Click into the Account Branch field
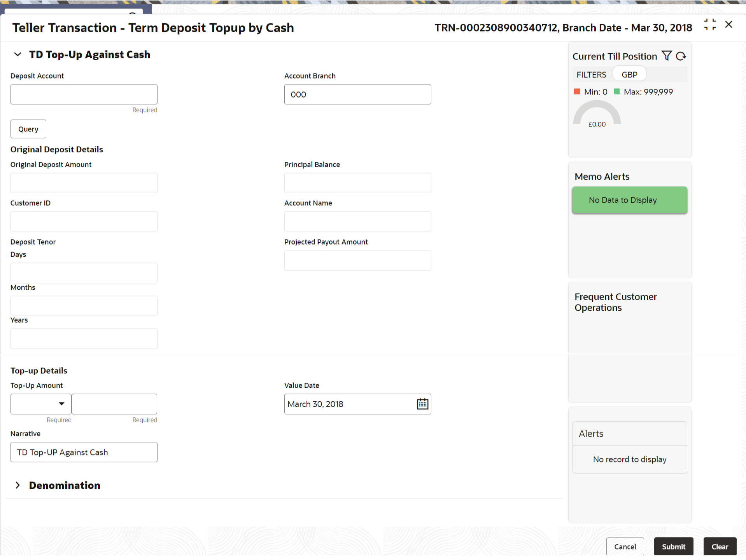The image size is (746, 560). [x=357, y=94]
